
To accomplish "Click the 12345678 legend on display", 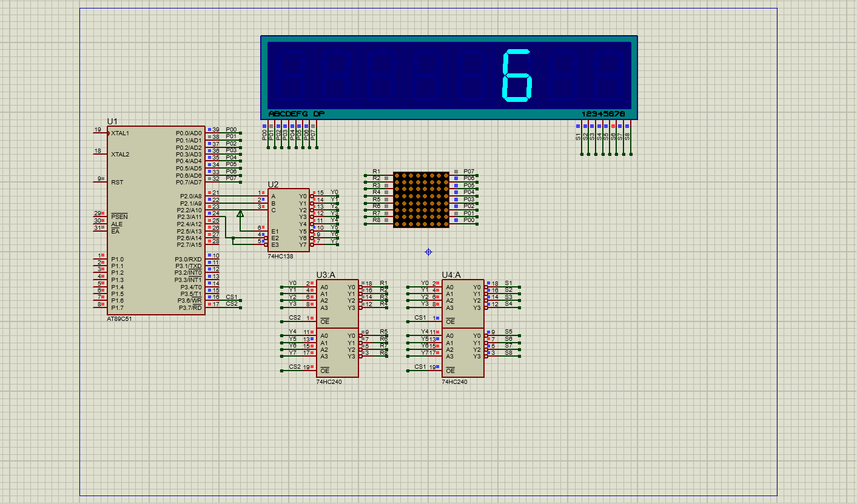I will tap(603, 114).
